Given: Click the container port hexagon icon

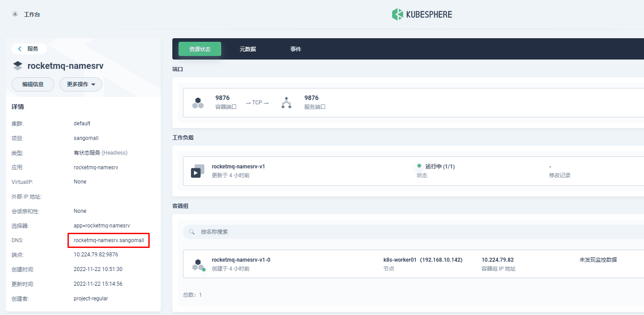Looking at the screenshot, I should tap(198, 103).
